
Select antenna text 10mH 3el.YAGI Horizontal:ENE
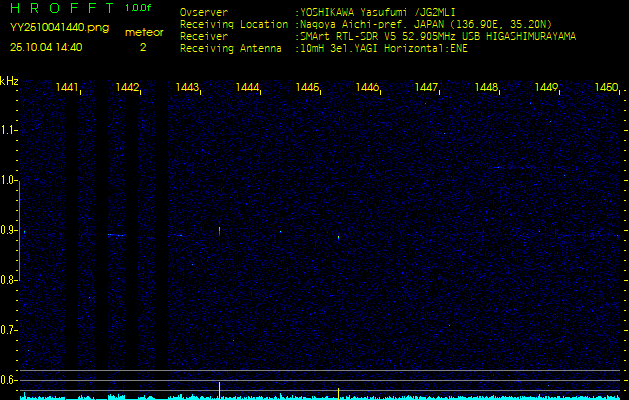[x=384, y=49]
